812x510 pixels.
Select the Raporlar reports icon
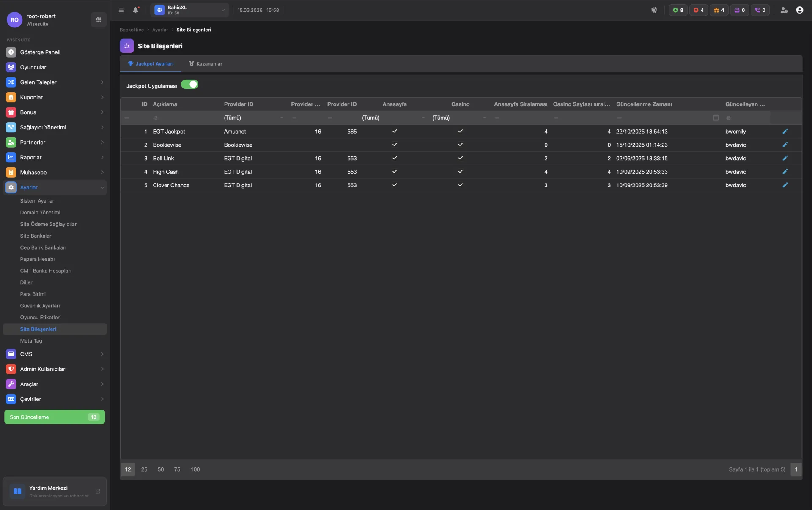coord(11,157)
